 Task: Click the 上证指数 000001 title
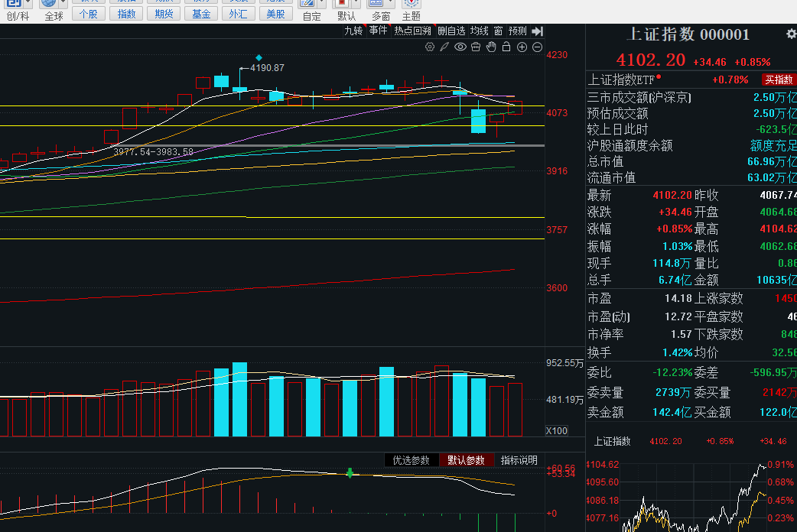(x=688, y=34)
